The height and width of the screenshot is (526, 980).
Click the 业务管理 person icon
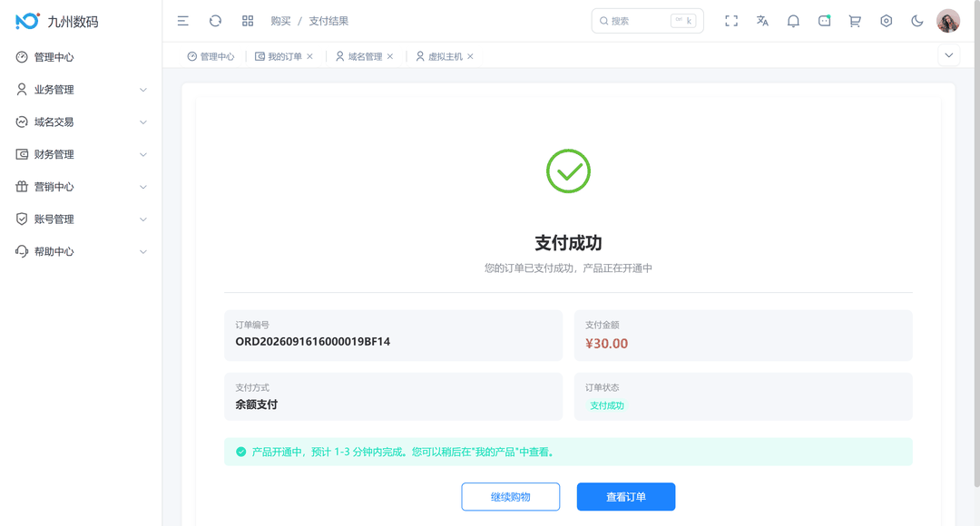[x=22, y=90]
